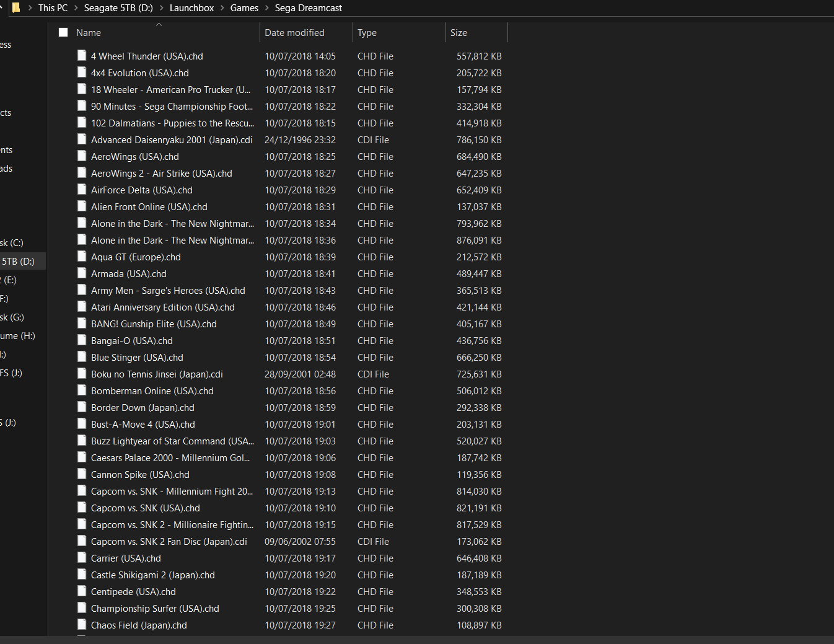Click file icon of Blue Stinger (USA).chd
834x644 pixels.
[x=82, y=356]
